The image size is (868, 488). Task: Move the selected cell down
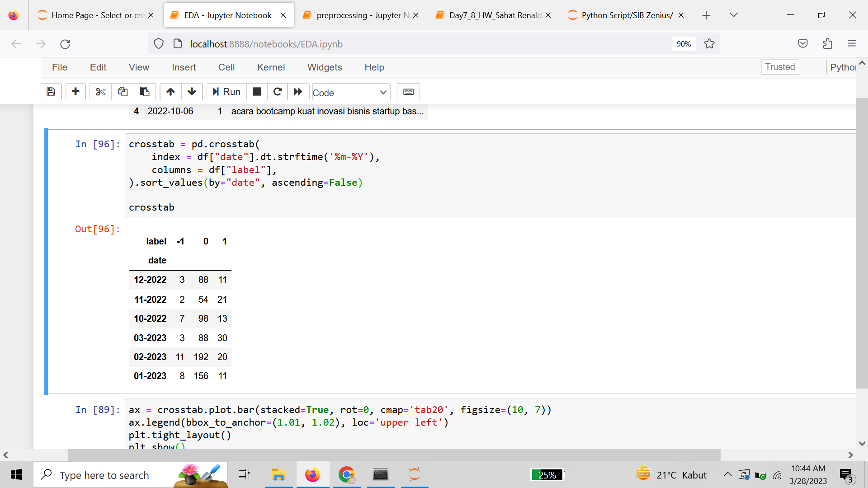(x=192, y=92)
